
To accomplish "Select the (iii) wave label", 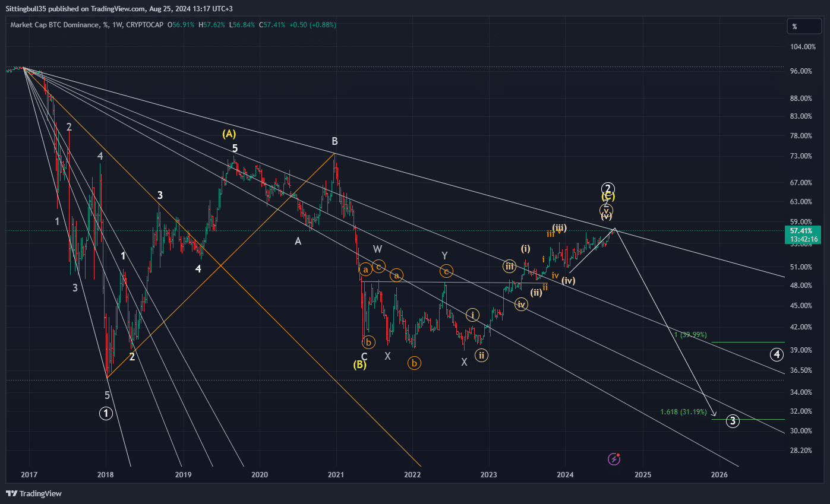I will (559, 228).
